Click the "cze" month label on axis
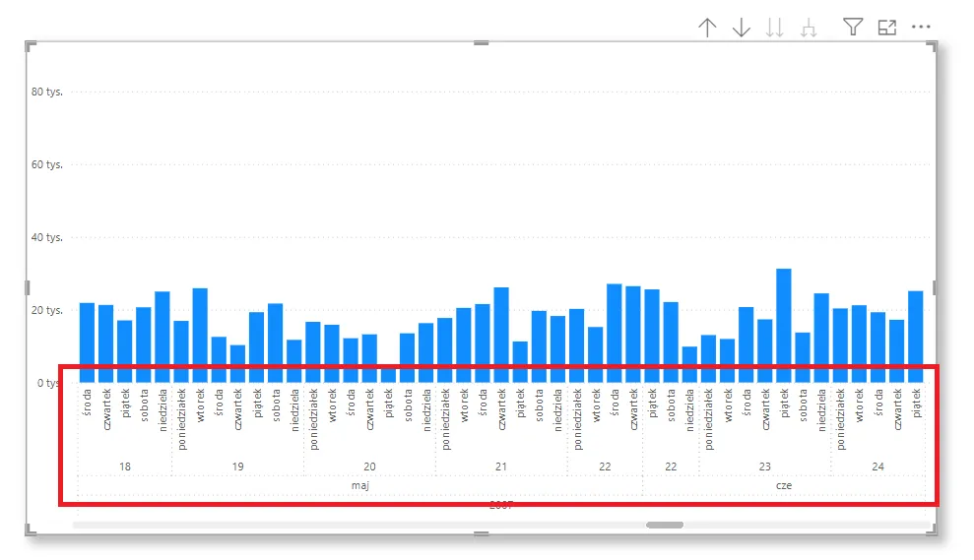 (x=784, y=485)
